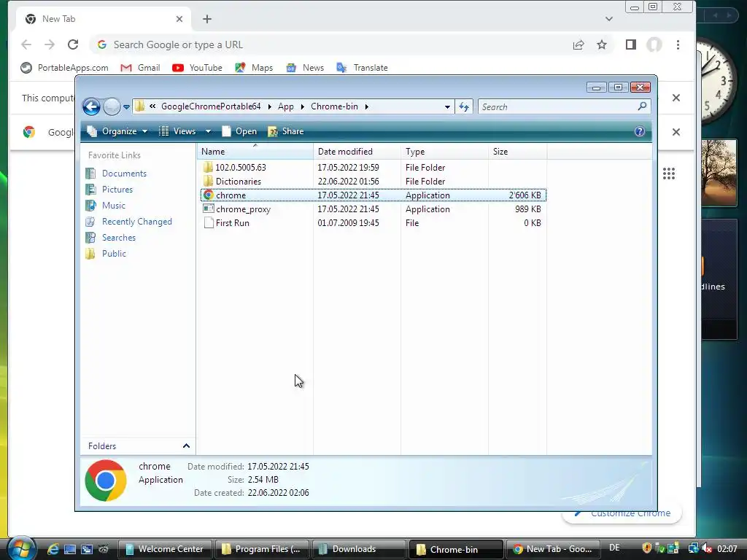Expand arrow after Chrome-bin breadcrumb
Screen dimensions: 747x560
click(366, 106)
